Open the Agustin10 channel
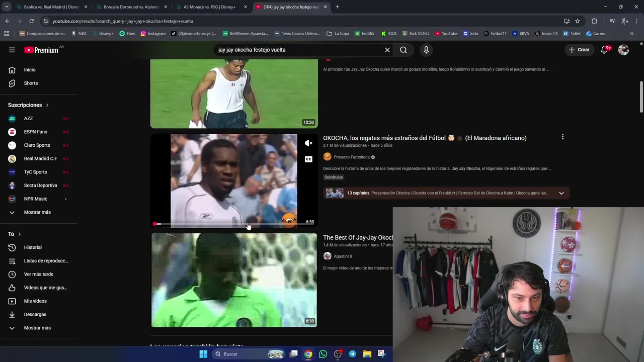 point(343,256)
